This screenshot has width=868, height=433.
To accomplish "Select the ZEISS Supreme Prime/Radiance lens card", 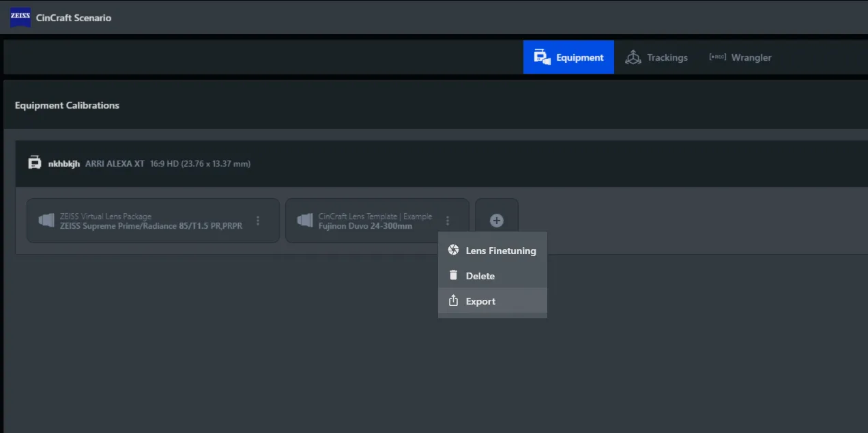I will [x=153, y=221].
